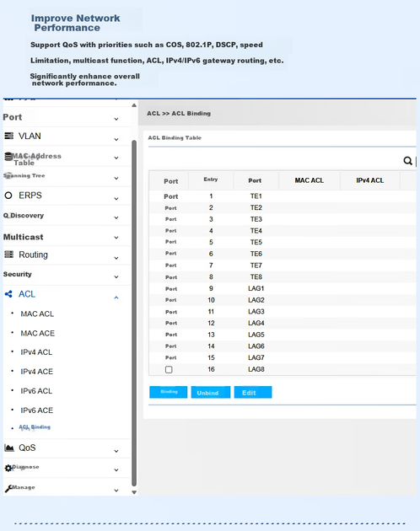Select the TE4 table cell
Viewport: 420px width, 531px height.
coord(256,231)
